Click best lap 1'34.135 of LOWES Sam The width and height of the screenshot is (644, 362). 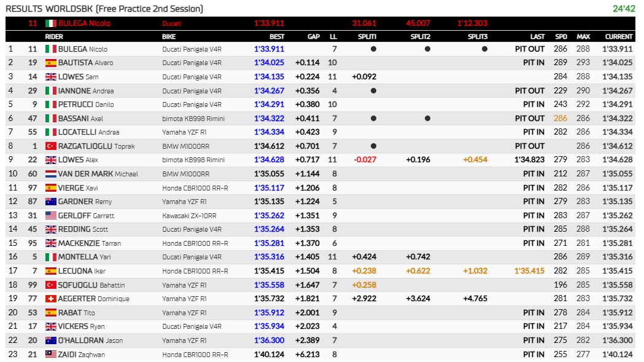[269, 77]
